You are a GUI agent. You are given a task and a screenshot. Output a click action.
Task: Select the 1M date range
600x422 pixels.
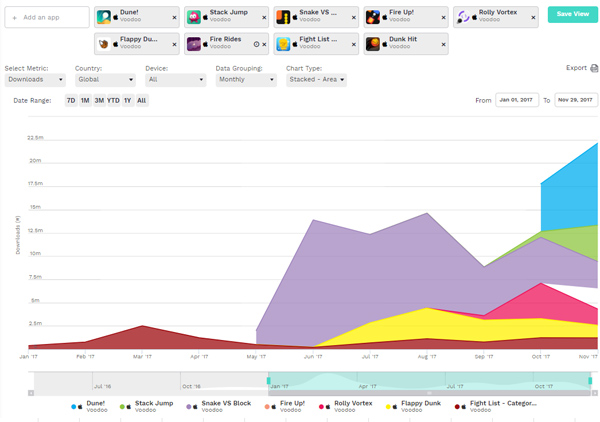(85, 101)
